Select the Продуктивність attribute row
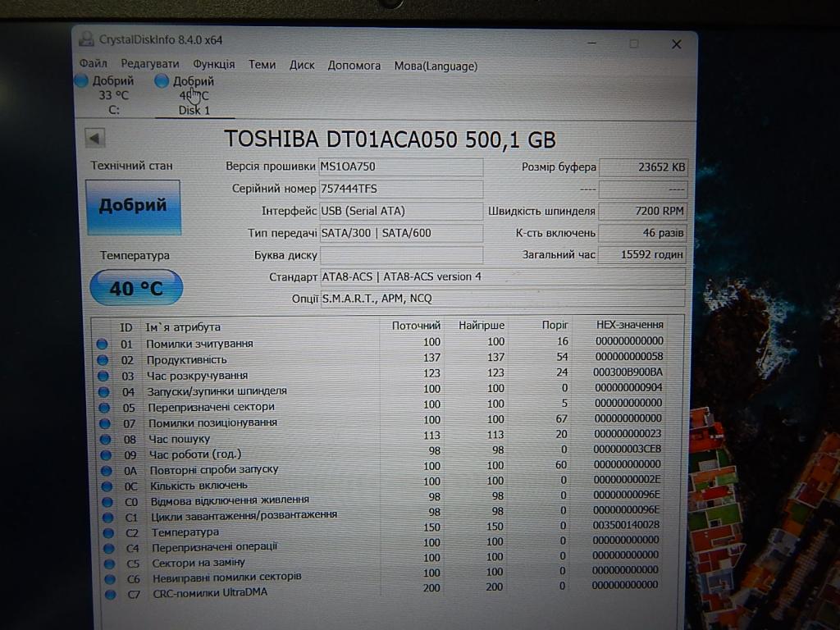Image resolution: width=840 pixels, height=630 pixels. click(379, 358)
